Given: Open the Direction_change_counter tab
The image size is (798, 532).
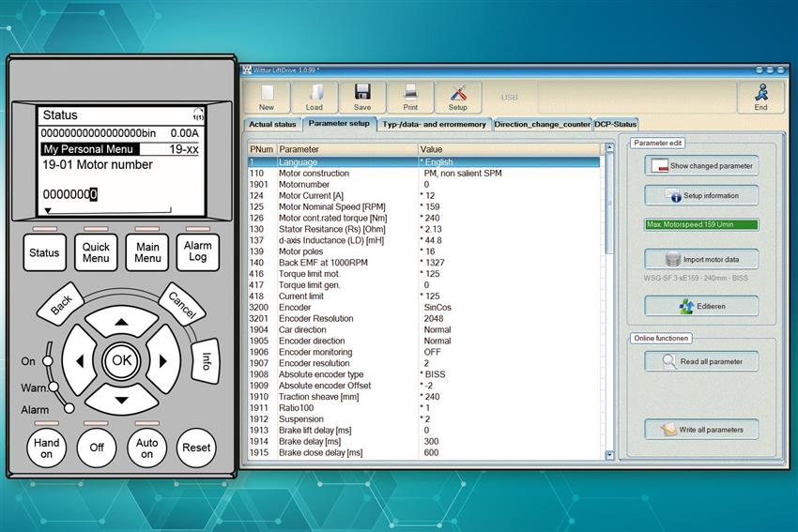Looking at the screenshot, I should (x=542, y=124).
